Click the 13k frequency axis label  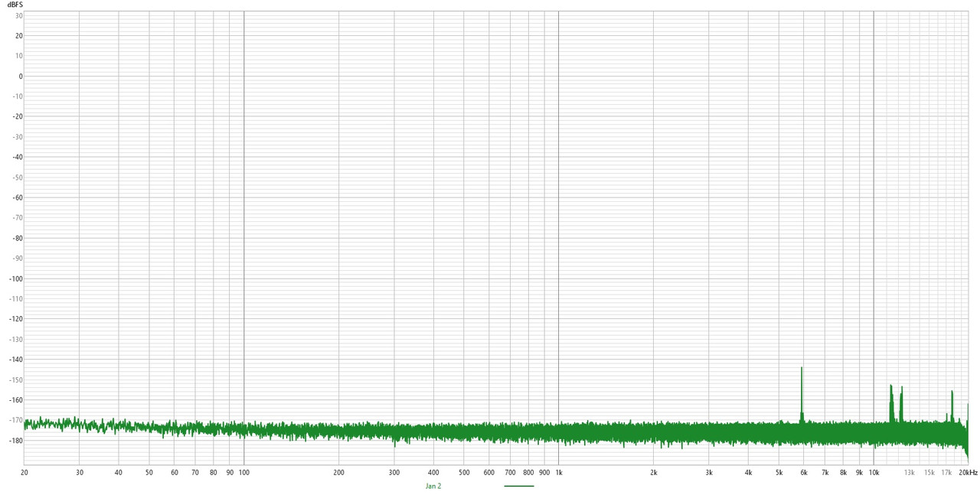(910, 473)
